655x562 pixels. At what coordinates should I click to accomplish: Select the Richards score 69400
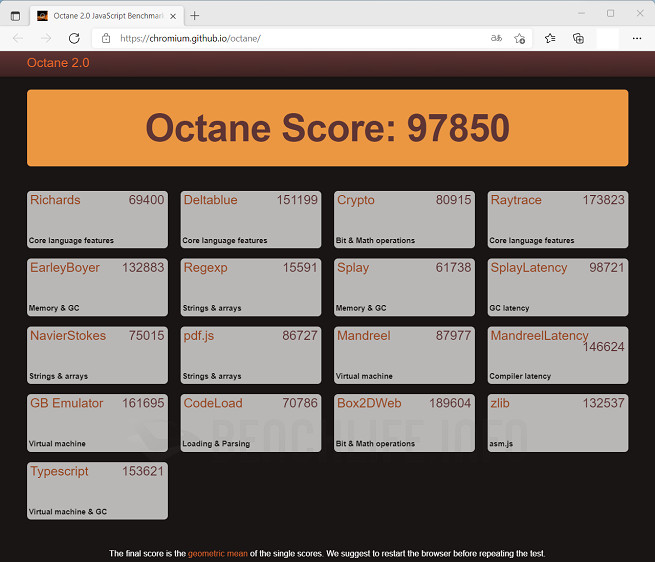click(x=146, y=200)
